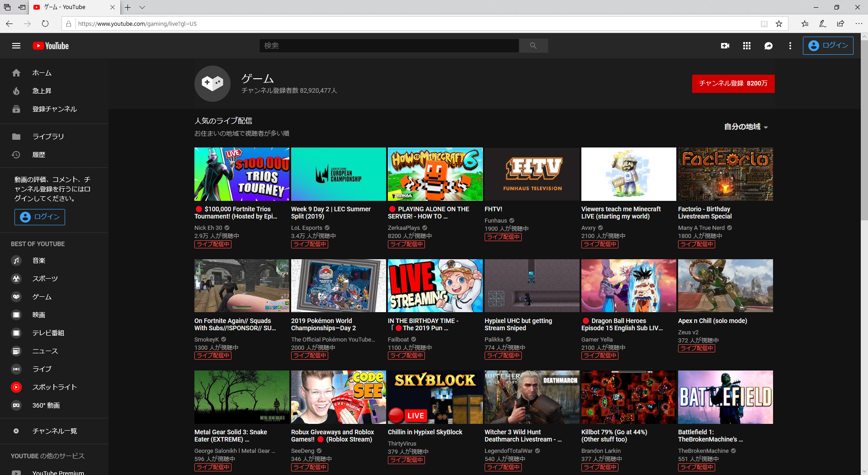Open How to Minecraft 6 thumbnail

pos(435,174)
